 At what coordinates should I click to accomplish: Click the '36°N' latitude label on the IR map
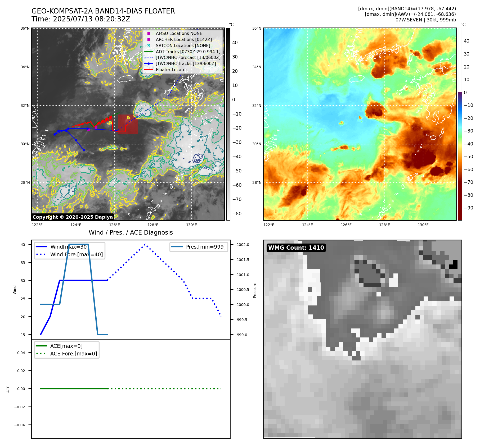pyautogui.click(x=25, y=28)
